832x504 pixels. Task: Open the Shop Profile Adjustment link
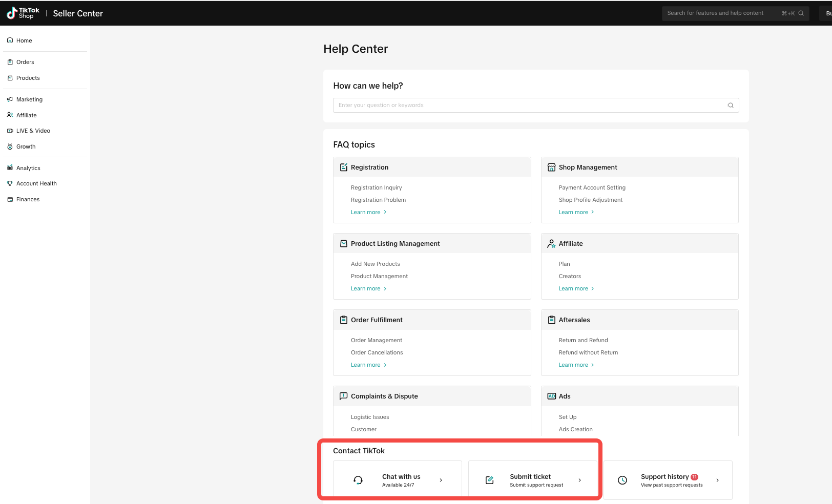point(591,200)
